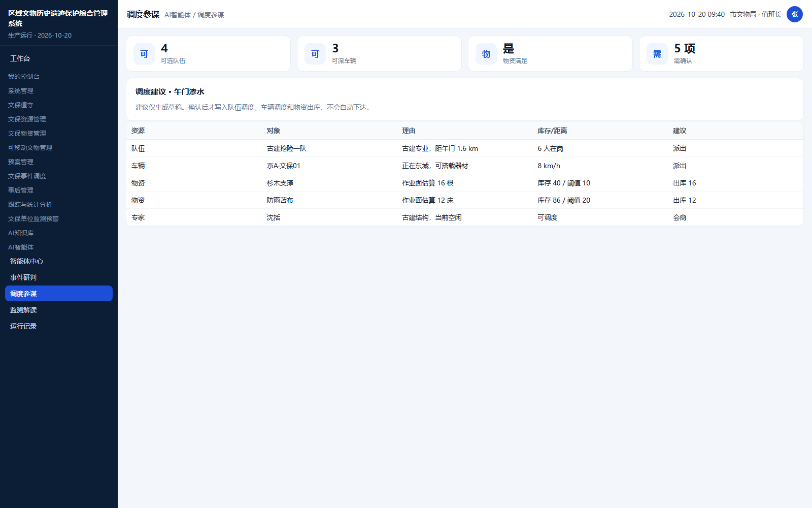Open 文保值守 menu
Viewport: 812px width, 508px height.
pos(21,105)
